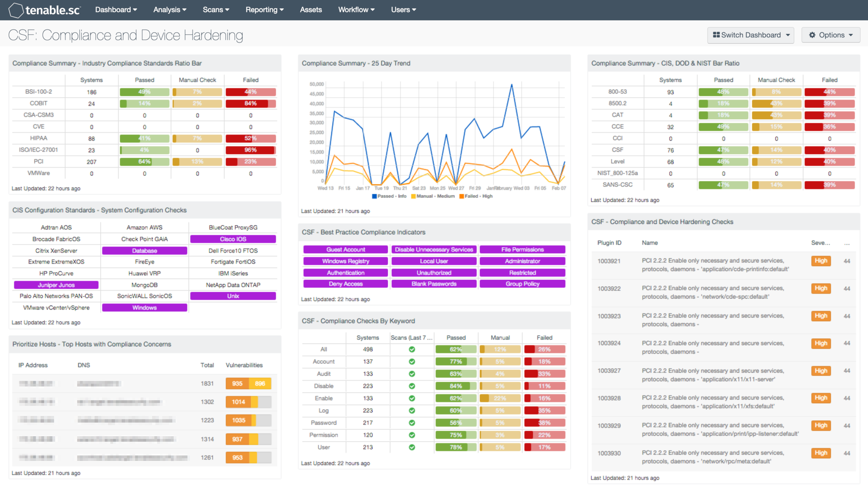Click the Guest Account indicator

tap(345, 249)
